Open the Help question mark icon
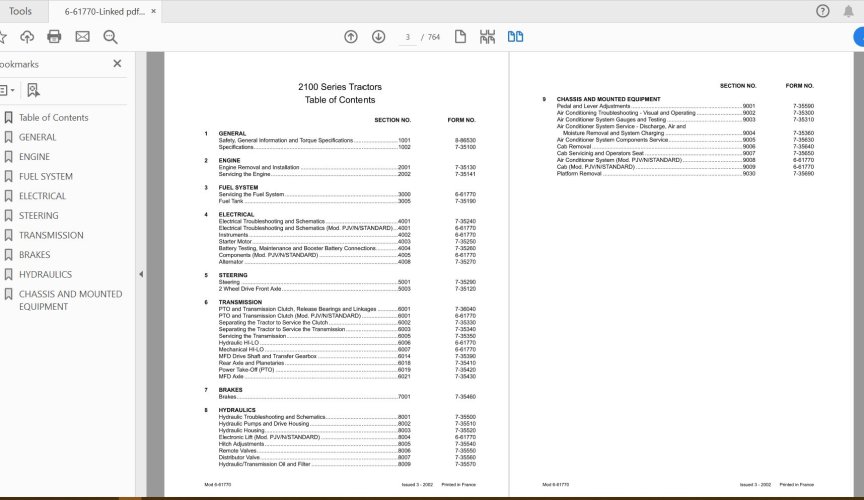Image resolution: width=864 pixels, height=500 pixels. pyautogui.click(x=822, y=11)
